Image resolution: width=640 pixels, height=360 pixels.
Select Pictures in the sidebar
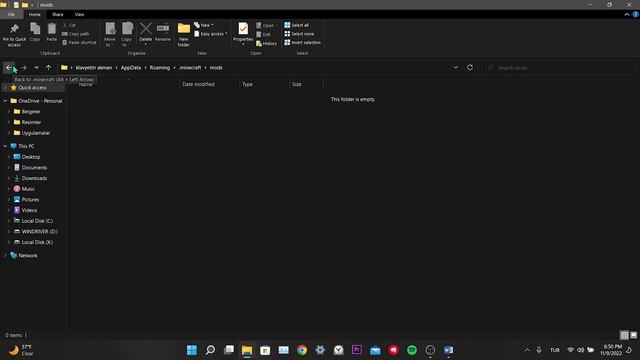[x=30, y=199]
